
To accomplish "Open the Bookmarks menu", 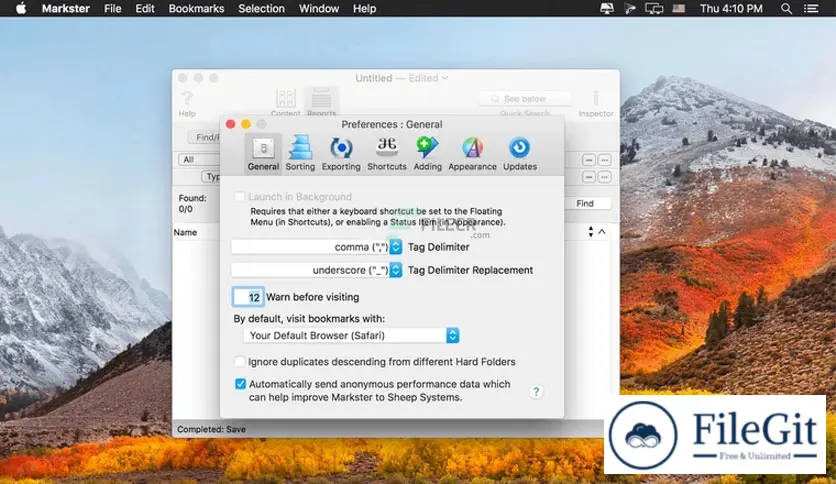I will click(196, 9).
